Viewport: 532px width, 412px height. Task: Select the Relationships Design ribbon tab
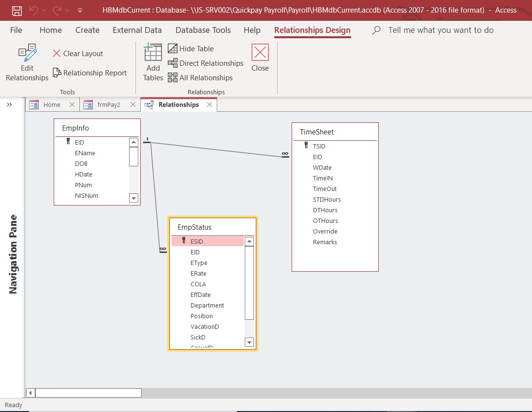(x=312, y=30)
